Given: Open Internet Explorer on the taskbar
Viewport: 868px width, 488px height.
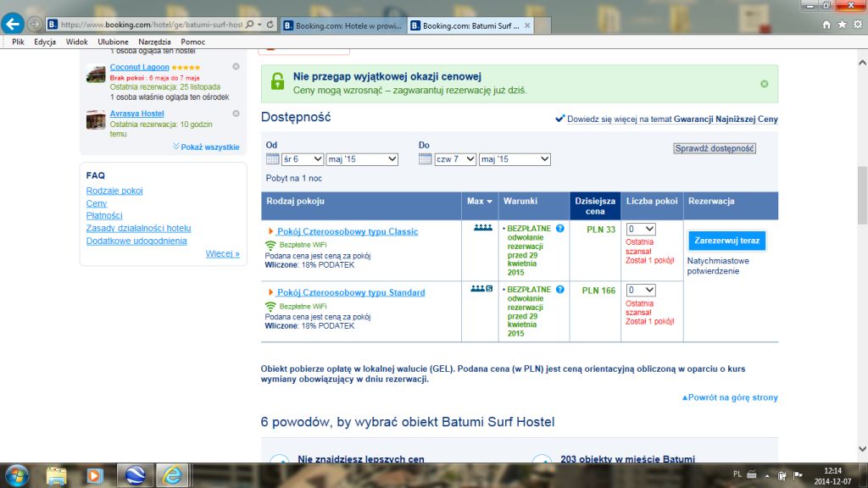Looking at the screenshot, I should click(173, 476).
